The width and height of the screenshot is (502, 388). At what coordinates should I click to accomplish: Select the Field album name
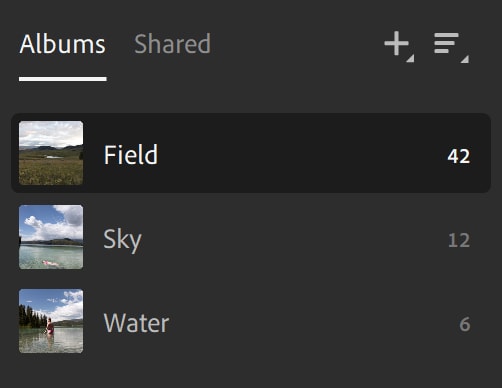pyautogui.click(x=131, y=155)
